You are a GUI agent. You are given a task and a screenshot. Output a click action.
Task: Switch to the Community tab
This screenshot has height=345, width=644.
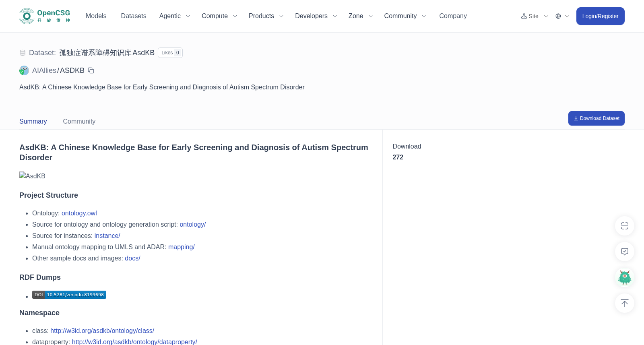pos(79,122)
